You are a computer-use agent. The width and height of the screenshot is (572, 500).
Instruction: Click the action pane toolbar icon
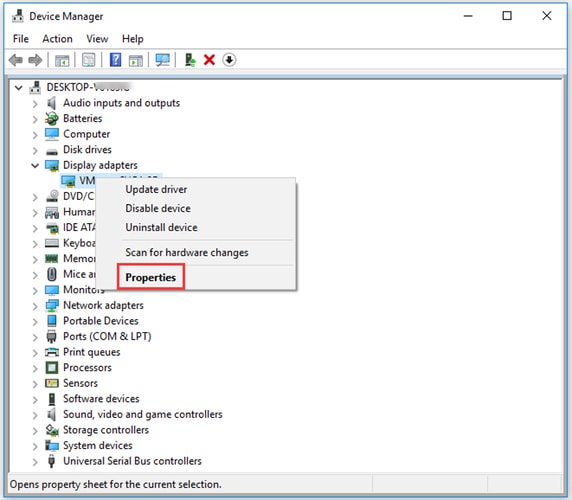point(136,60)
